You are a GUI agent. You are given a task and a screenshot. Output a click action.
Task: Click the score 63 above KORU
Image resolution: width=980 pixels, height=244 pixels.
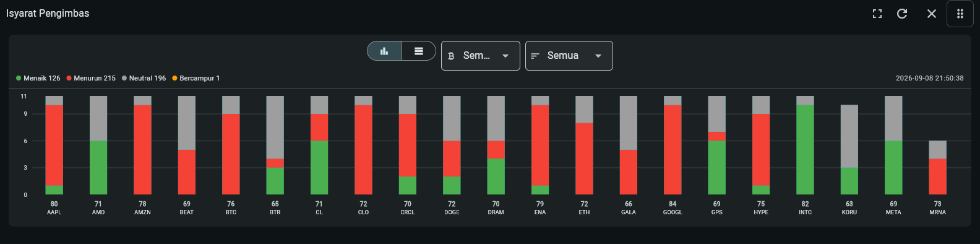pyautogui.click(x=849, y=204)
